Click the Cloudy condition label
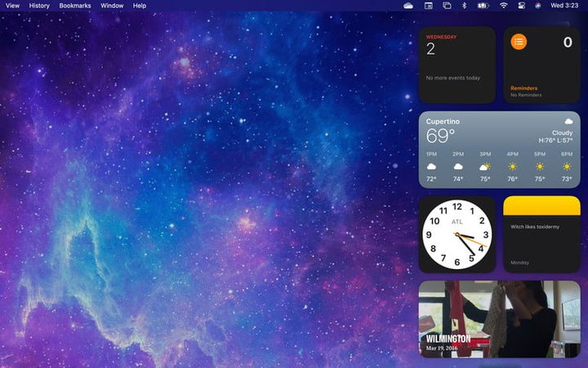This screenshot has height=368, width=588. (x=562, y=133)
